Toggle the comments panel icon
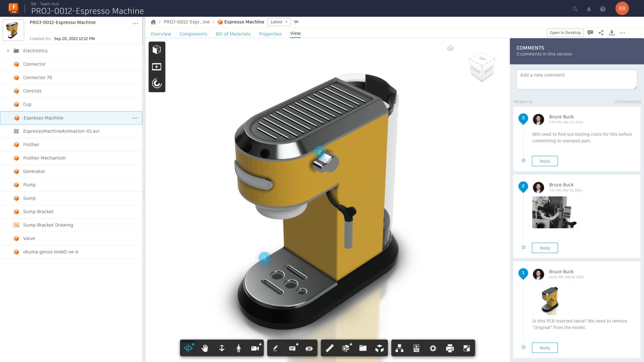The width and height of the screenshot is (644, 362). pyautogui.click(x=590, y=33)
